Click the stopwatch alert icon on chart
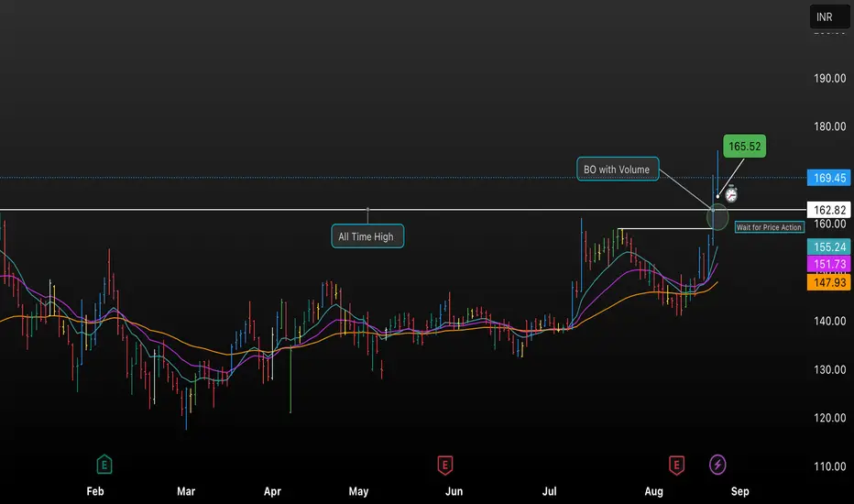The height and width of the screenshot is (504, 854). click(731, 193)
